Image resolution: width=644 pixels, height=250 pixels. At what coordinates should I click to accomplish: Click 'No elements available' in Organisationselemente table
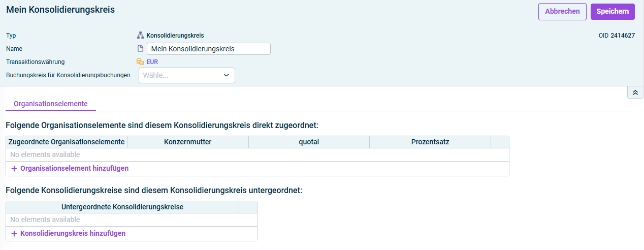point(45,154)
